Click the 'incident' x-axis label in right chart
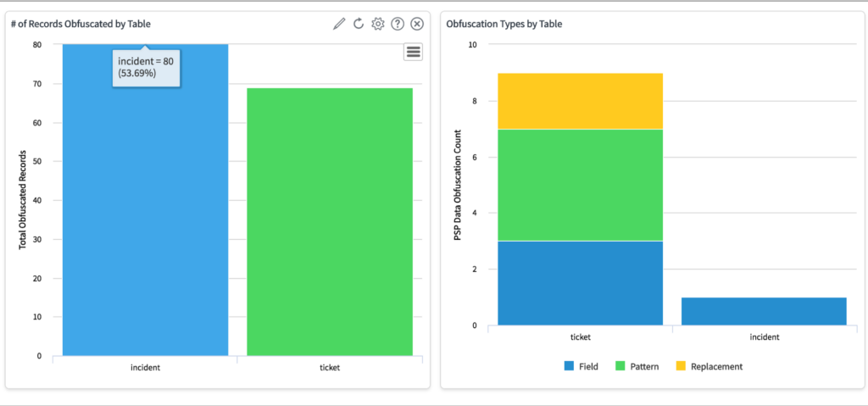This screenshot has width=868, height=406. click(764, 336)
